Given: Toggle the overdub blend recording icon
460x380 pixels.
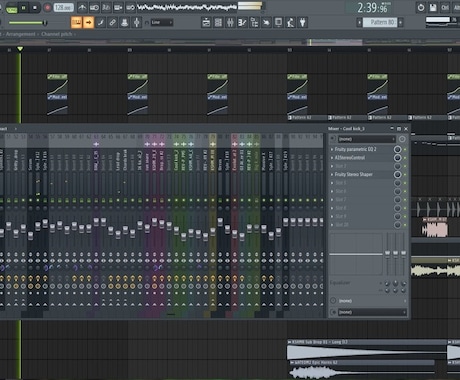Looking at the screenshot, I should [x=118, y=7].
